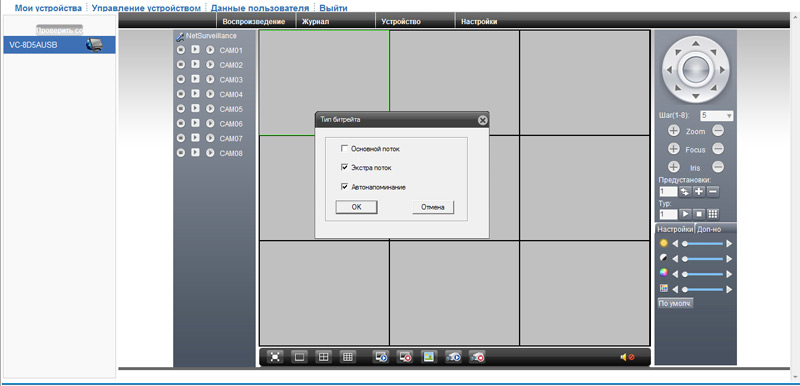
Task: Select the CAM02 label
Action: 231,65
